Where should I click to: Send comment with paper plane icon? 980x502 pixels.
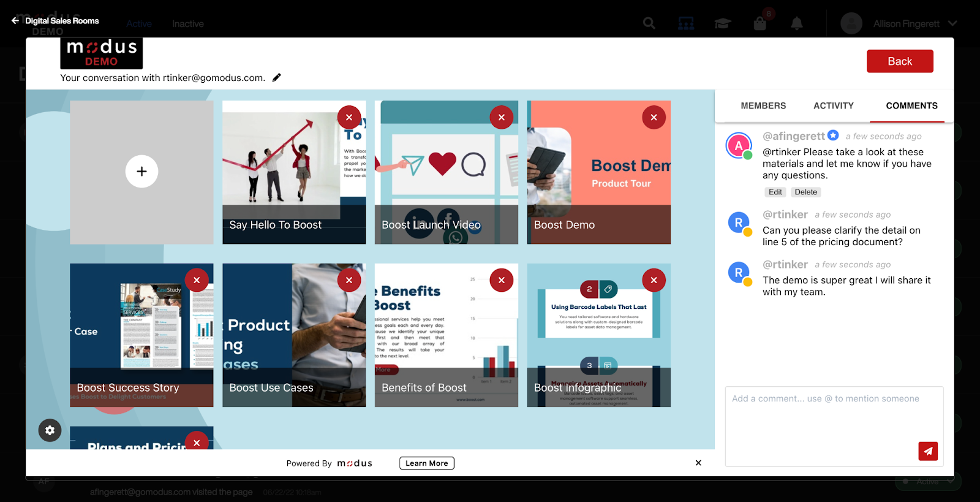(x=928, y=451)
